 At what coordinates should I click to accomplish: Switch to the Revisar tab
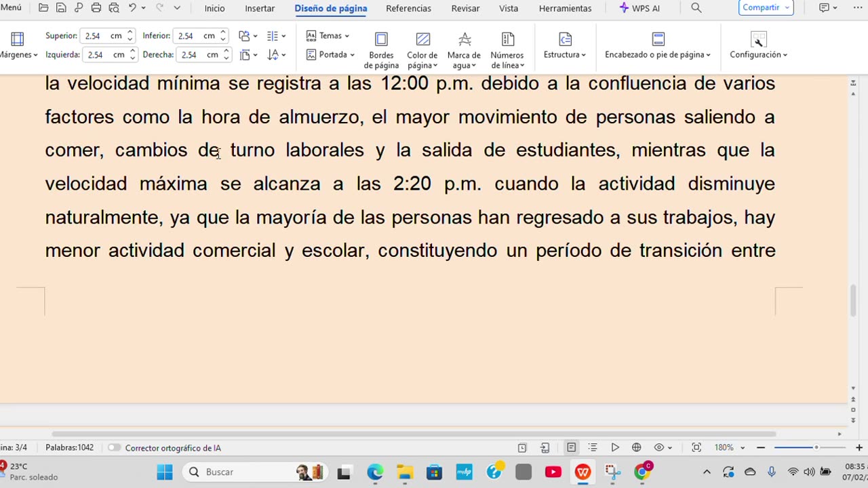click(x=465, y=8)
